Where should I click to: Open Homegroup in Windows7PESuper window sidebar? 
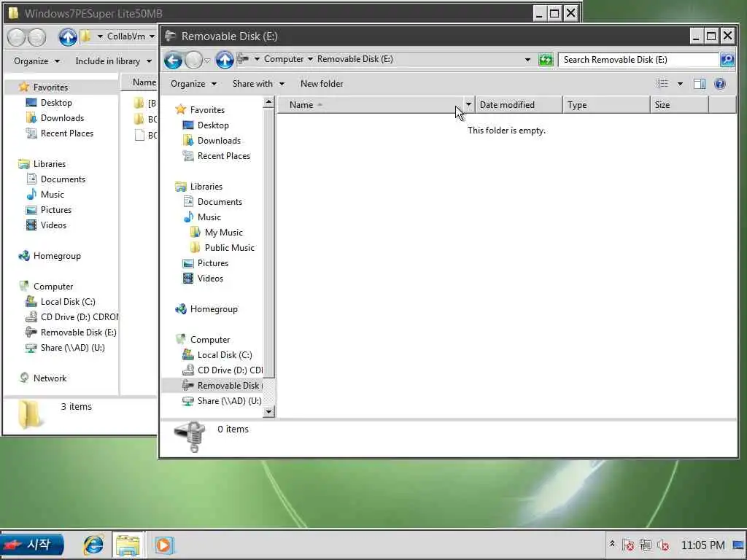pyautogui.click(x=57, y=256)
